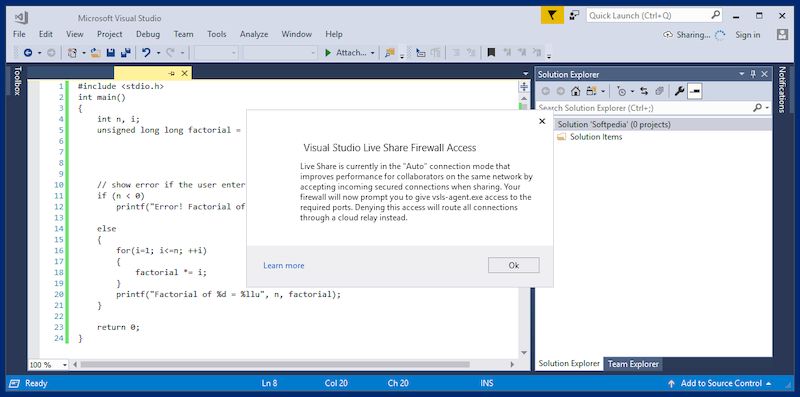Toggle the Preview Selected Items button
This screenshot has width=800, height=397.
coord(694,91)
